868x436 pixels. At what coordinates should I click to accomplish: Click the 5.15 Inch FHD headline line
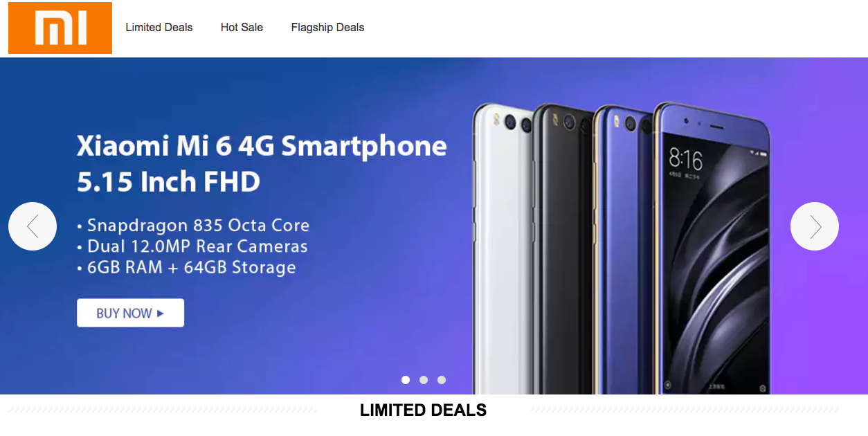click(168, 182)
